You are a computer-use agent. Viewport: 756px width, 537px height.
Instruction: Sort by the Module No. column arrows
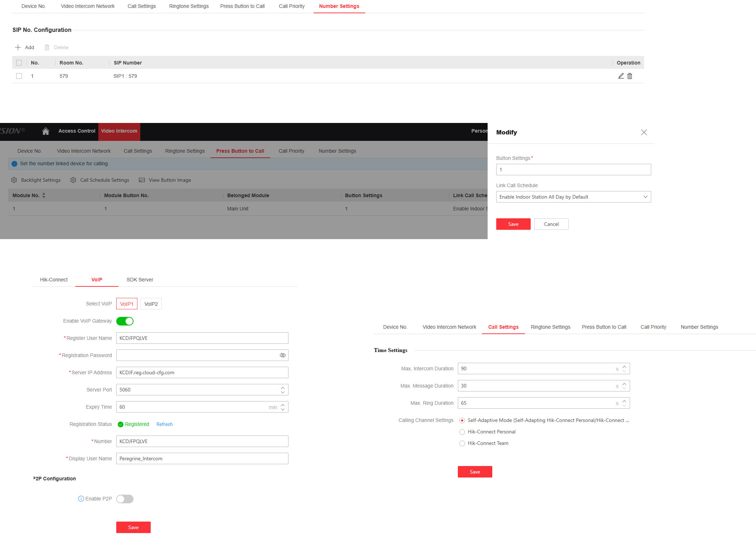click(x=44, y=195)
